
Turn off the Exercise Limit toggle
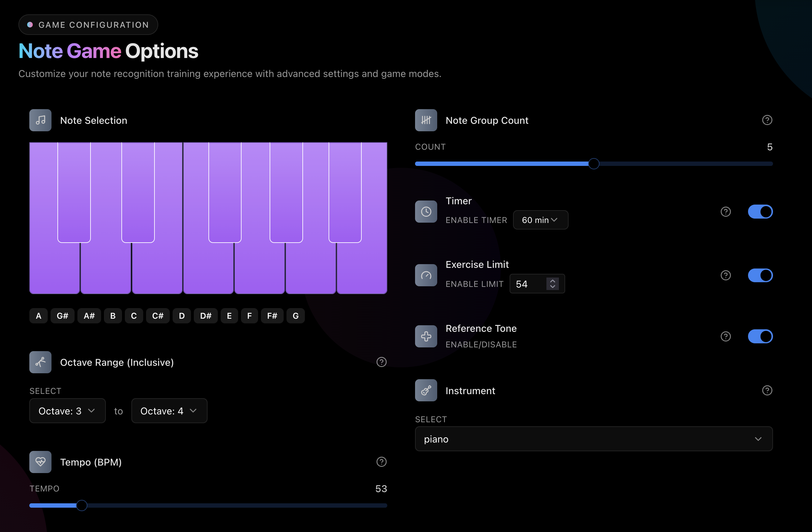pyautogui.click(x=760, y=275)
